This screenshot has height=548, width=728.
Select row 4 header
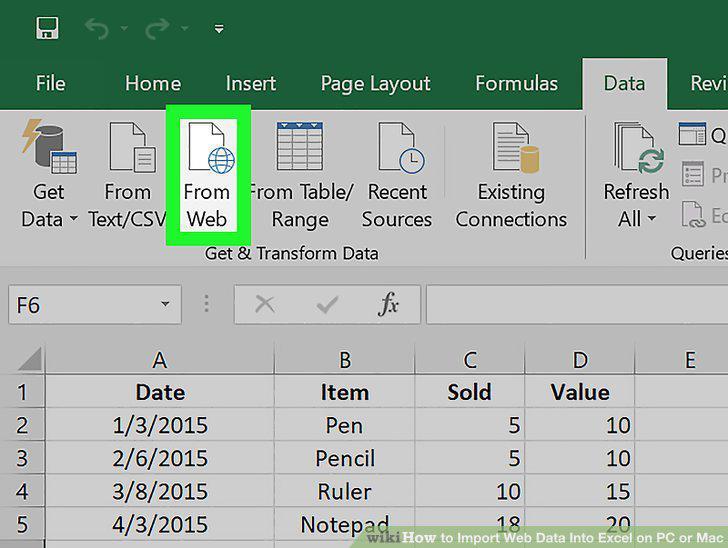pos(22,491)
